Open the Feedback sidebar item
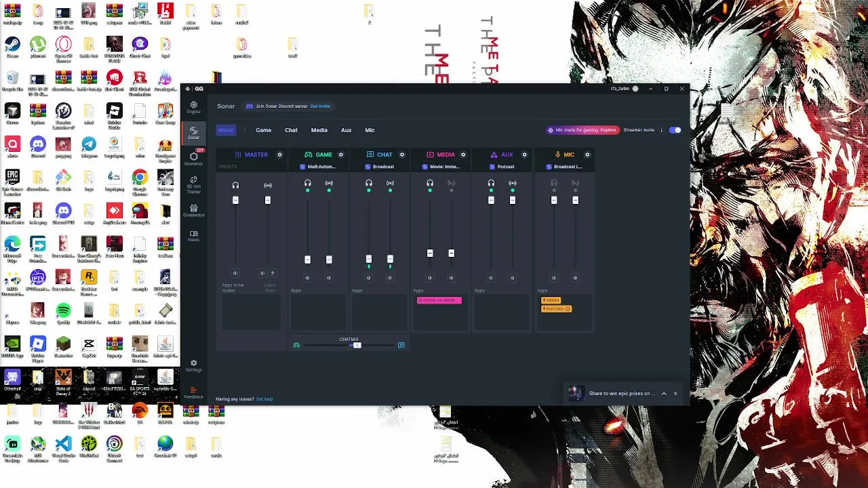The width and height of the screenshot is (868, 488). (193, 392)
